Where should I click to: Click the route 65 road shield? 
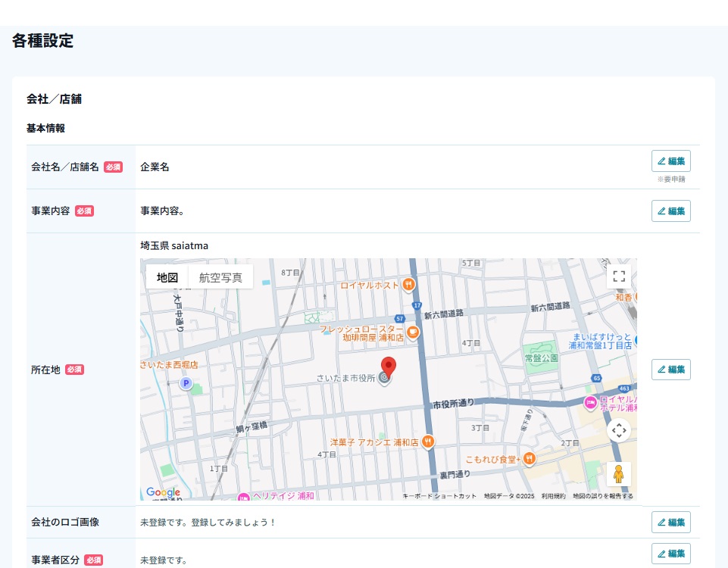click(597, 378)
